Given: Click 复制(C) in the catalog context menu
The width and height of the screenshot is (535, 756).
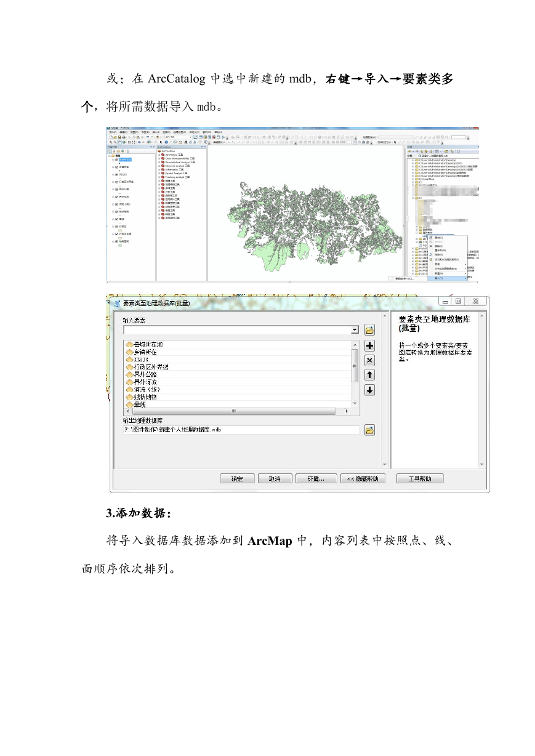Looking at the screenshot, I should coord(447,238).
